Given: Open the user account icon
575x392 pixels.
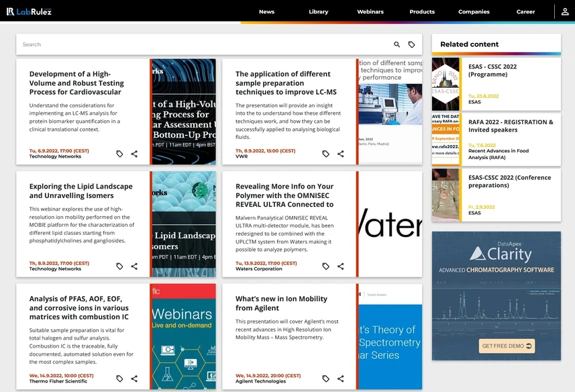Looking at the screenshot, I should pos(565,11).
